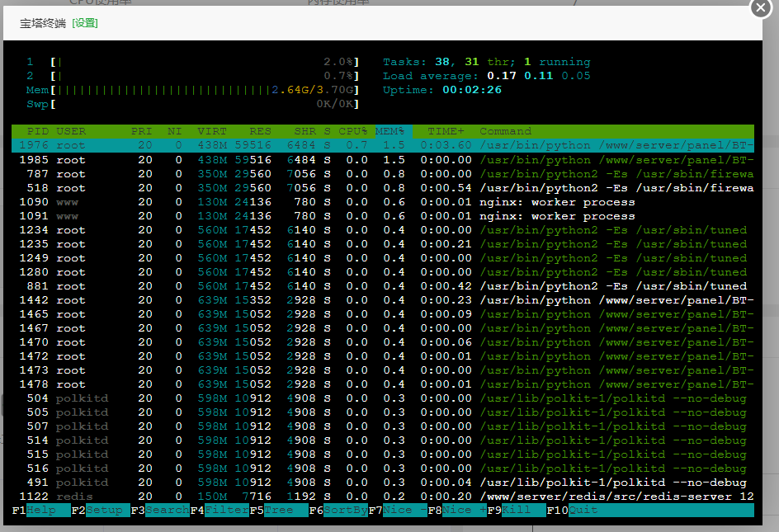Select the highlighted process row 1976
This screenshot has height=532, width=779.
[383, 145]
